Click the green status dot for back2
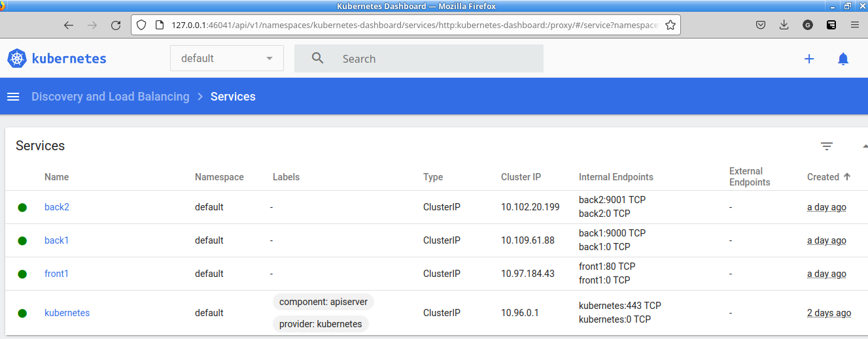868x339 pixels. pyautogui.click(x=22, y=208)
